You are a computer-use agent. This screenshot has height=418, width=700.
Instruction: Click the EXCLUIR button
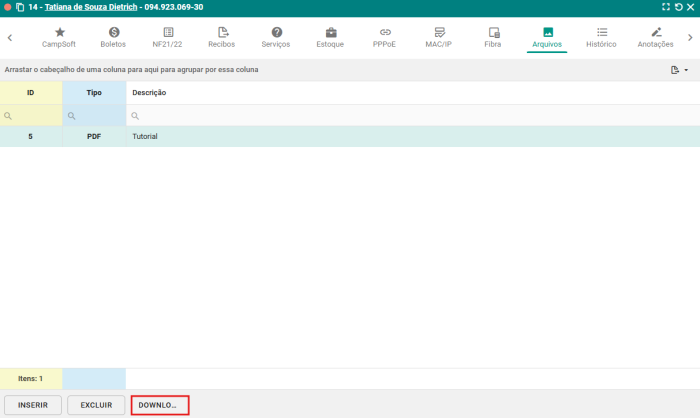[96, 405]
